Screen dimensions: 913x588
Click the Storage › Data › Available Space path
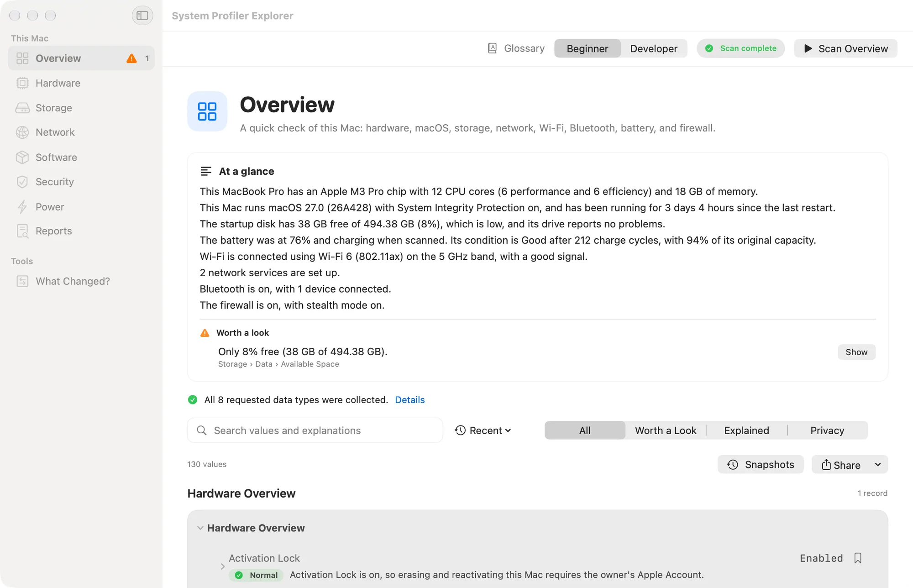278,364
